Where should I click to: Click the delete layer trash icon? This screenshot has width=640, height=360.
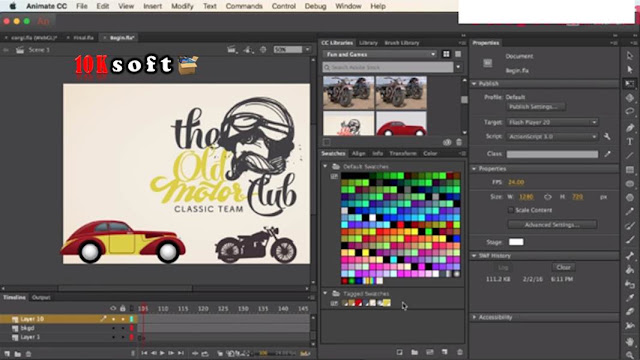[x=28, y=354]
